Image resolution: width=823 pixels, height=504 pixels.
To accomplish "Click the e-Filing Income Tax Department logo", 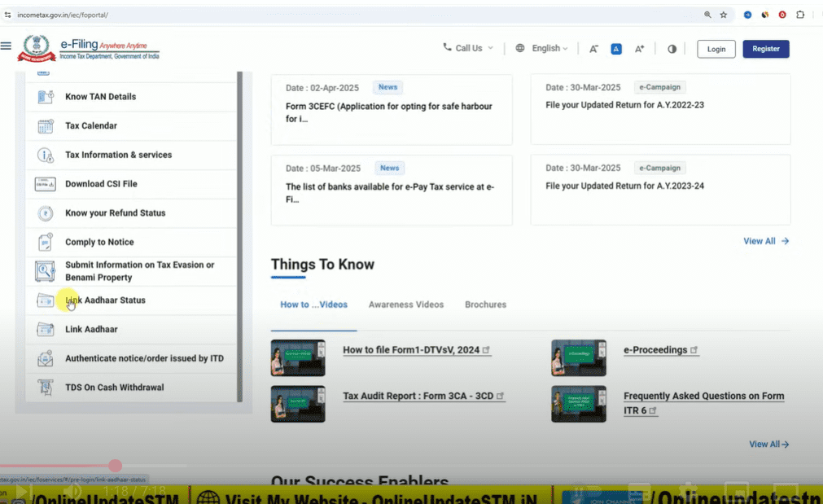I will coord(89,48).
